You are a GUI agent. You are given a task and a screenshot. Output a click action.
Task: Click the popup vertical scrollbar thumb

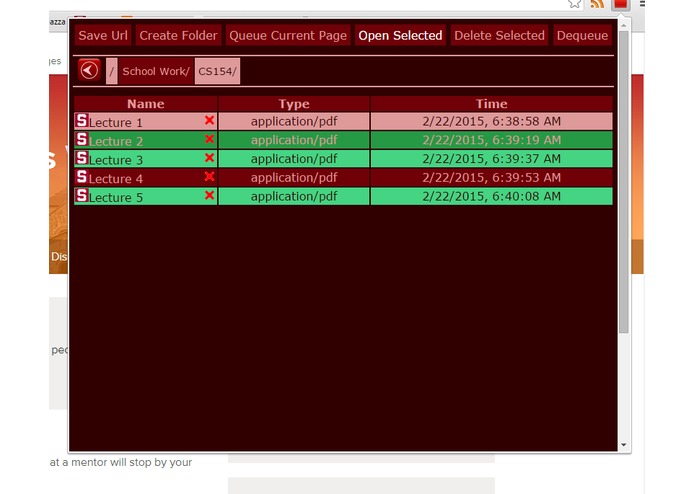pos(624,182)
